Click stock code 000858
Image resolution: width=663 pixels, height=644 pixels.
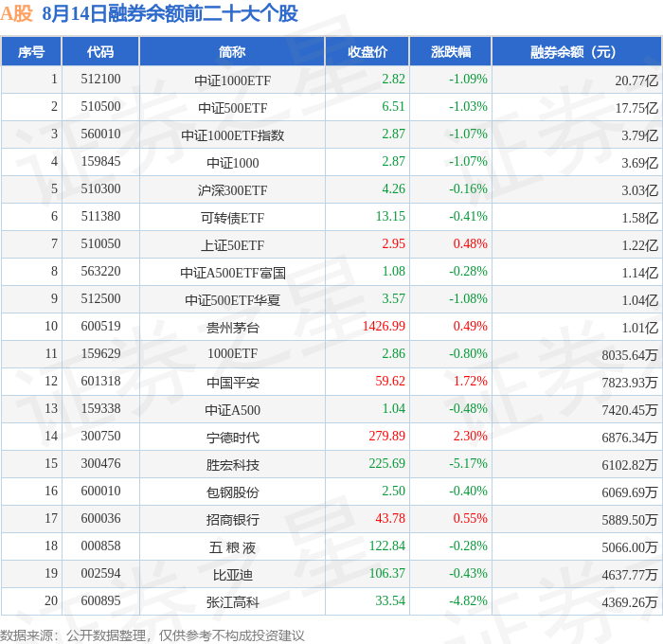(100, 546)
